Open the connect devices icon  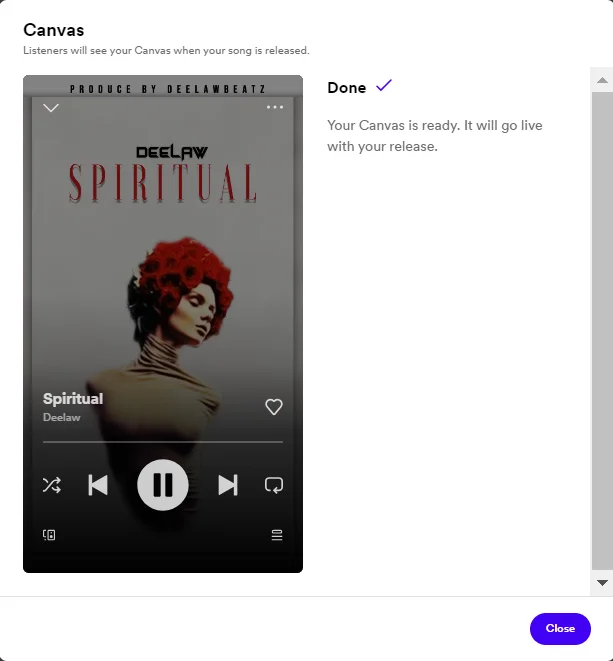point(49,535)
